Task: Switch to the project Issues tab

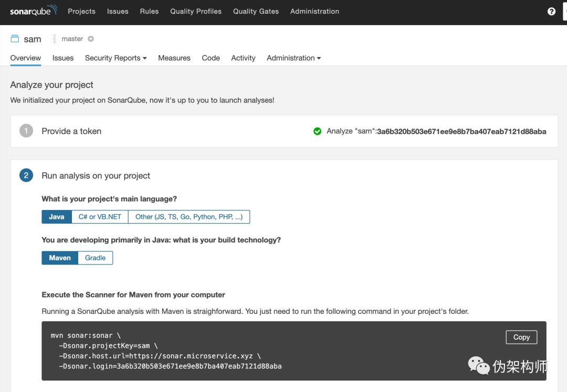Action: (x=63, y=58)
